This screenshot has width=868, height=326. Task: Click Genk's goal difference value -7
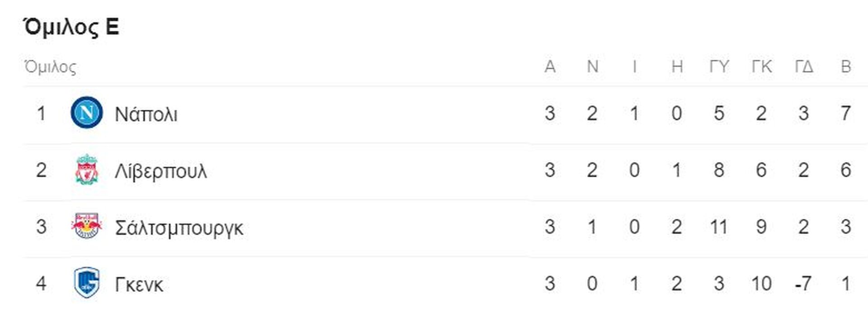coord(803,284)
